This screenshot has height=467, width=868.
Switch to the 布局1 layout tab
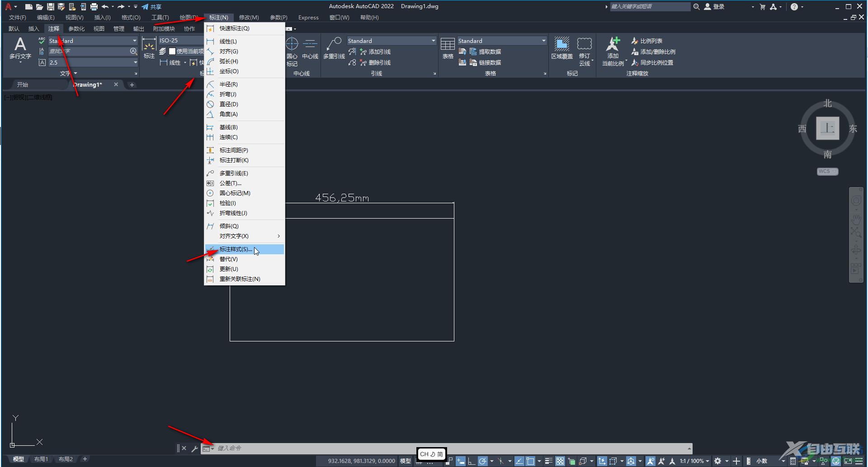41,459
